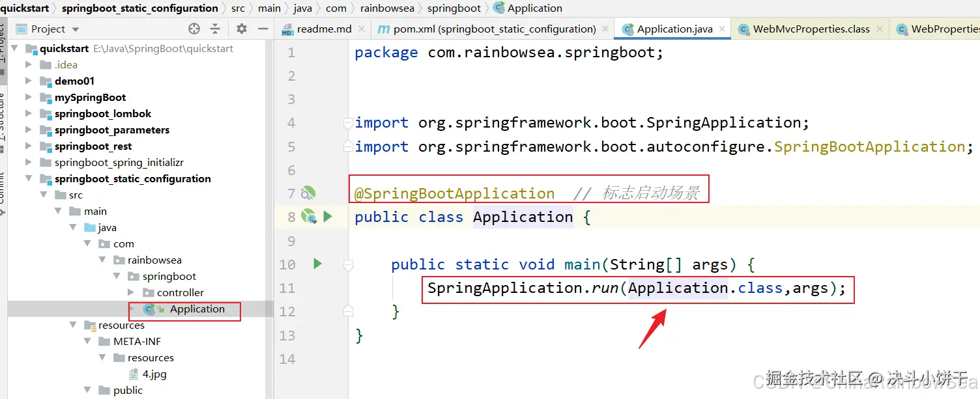Select the springboot package in tree
The width and height of the screenshot is (980, 399).
click(169, 276)
